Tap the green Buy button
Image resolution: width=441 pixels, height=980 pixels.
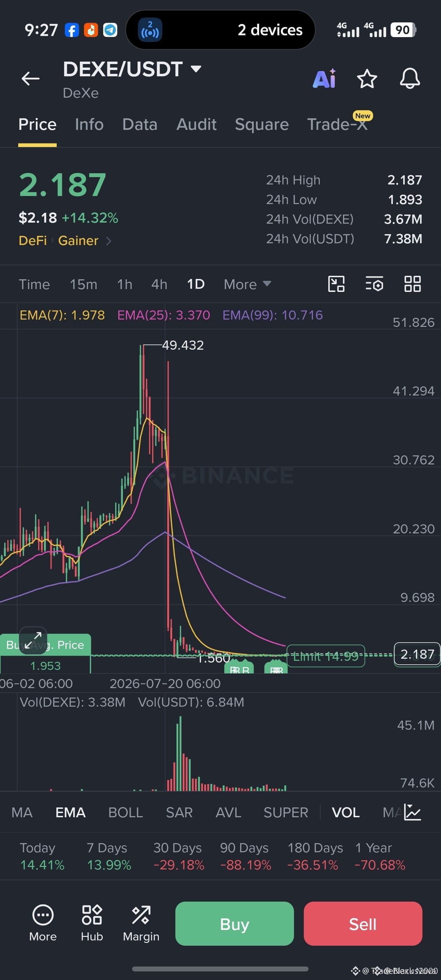coord(234,923)
